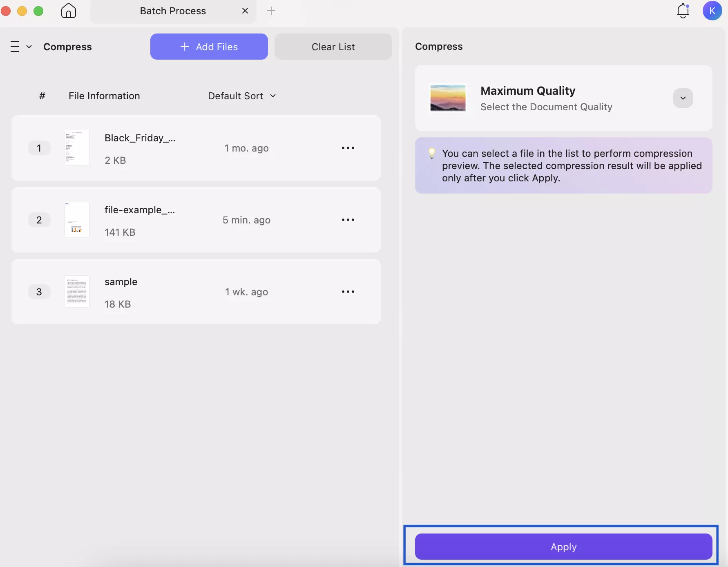Image resolution: width=728 pixels, height=567 pixels.
Task: Switch to the Batch Process tab
Action: pyautogui.click(x=172, y=11)
